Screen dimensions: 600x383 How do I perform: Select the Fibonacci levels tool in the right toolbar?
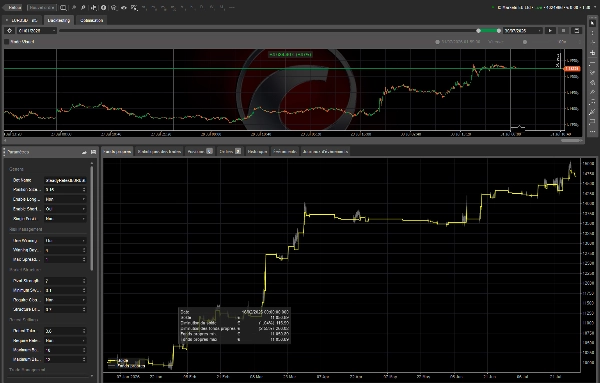592,102
